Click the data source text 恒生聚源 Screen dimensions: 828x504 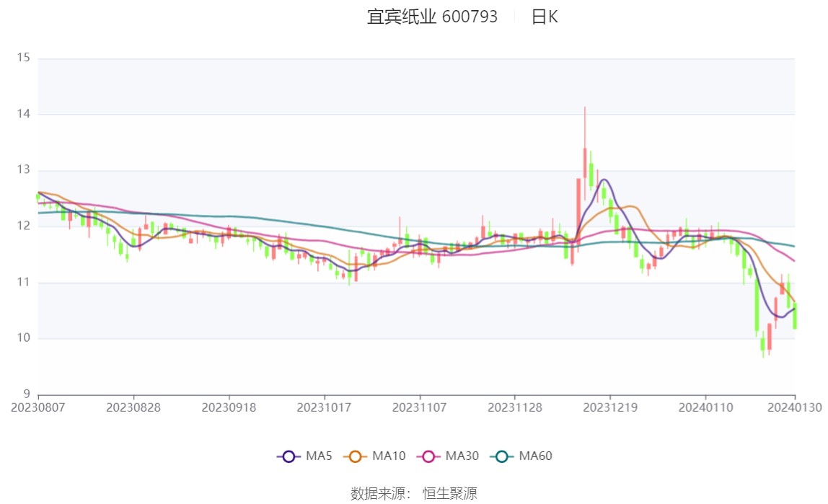(x=450, y=494)
